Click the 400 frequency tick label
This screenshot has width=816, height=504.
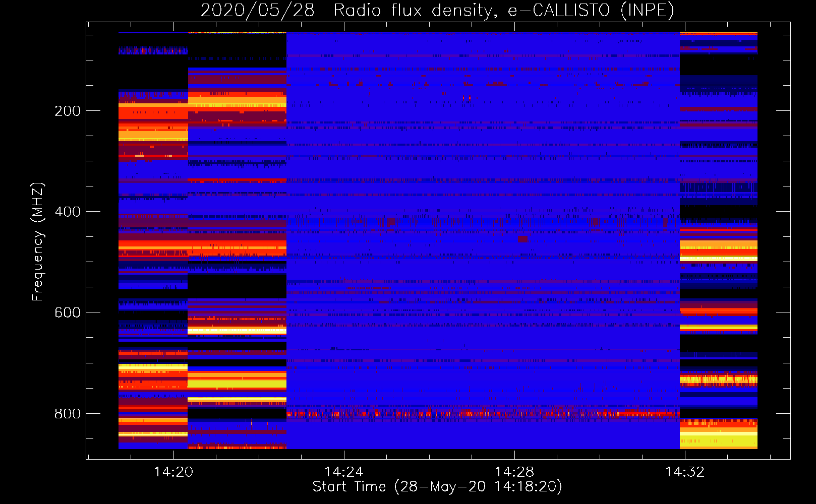point(68,212)
